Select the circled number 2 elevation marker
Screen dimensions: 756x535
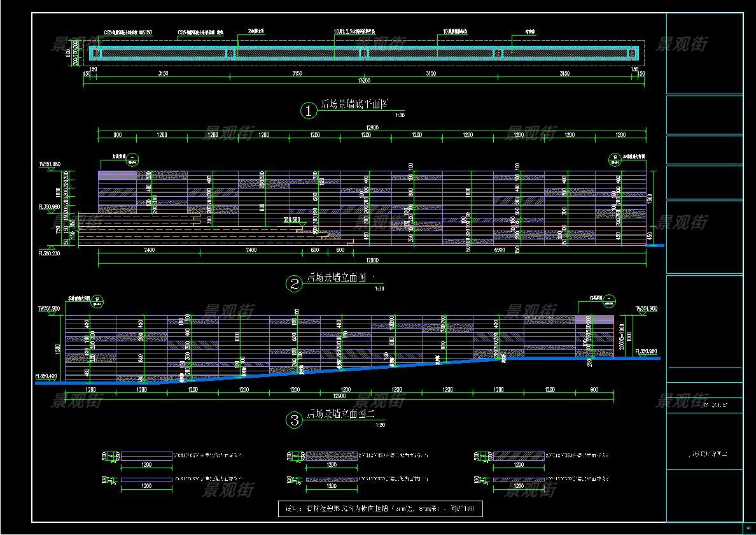(x=295, y=284)
